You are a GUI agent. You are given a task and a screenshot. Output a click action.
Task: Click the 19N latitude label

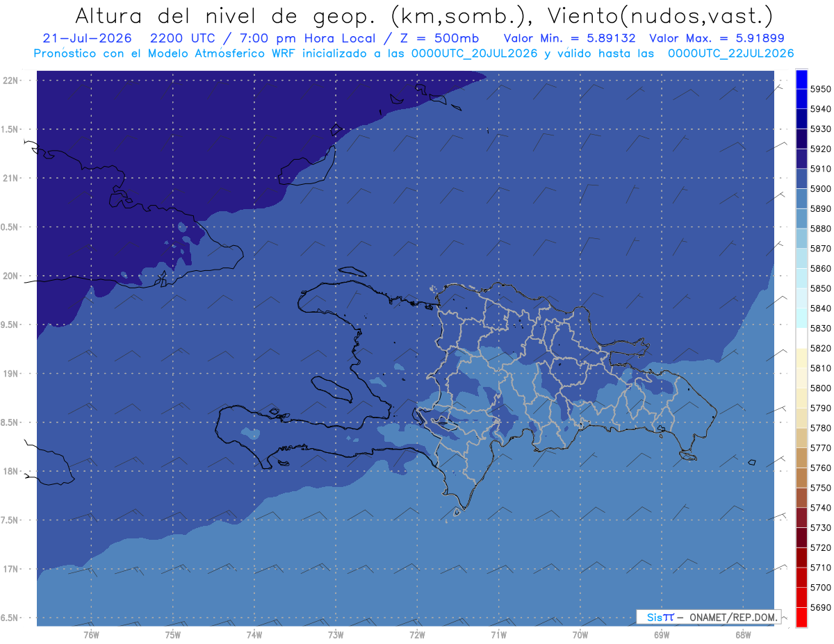tap(10, 373)
